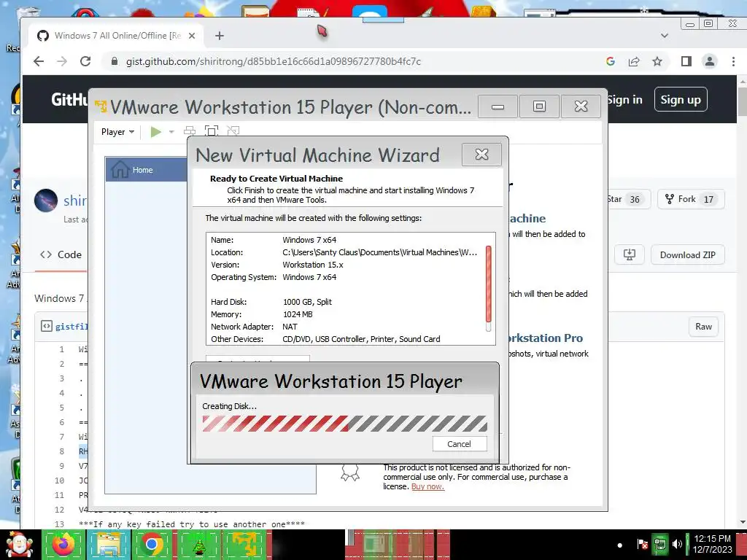This screenshot has height=560, width=747.
Task: Click the volume speaker tray icon
Action: coord(677,544)
